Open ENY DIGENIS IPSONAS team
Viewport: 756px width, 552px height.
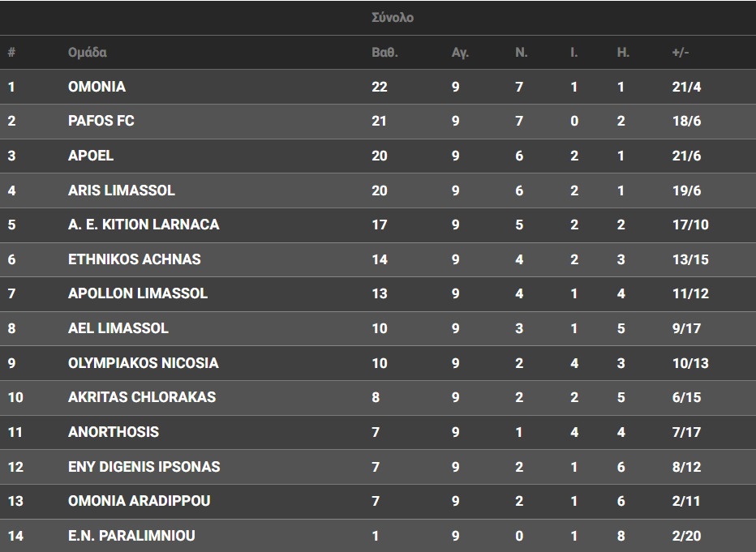[144, 467]
